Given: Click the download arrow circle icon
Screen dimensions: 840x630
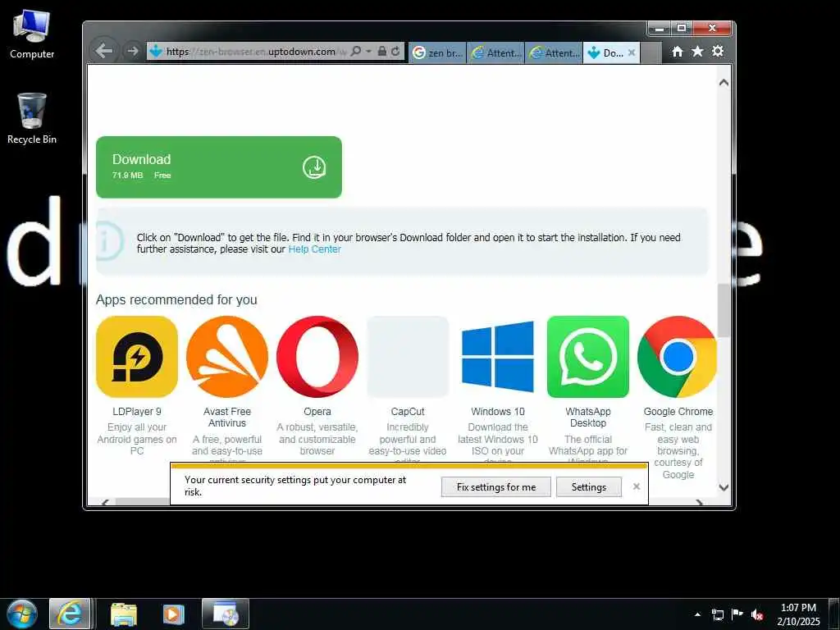Looking at the screenshot, I should point(314,167).
